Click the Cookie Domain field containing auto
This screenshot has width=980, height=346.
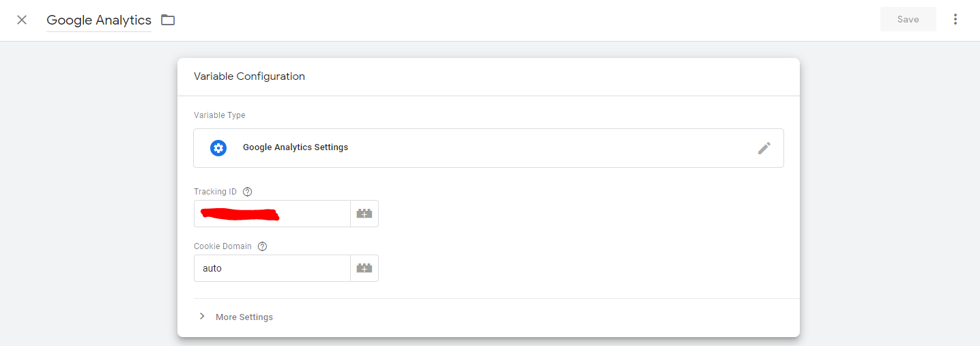tap(272, 268)
